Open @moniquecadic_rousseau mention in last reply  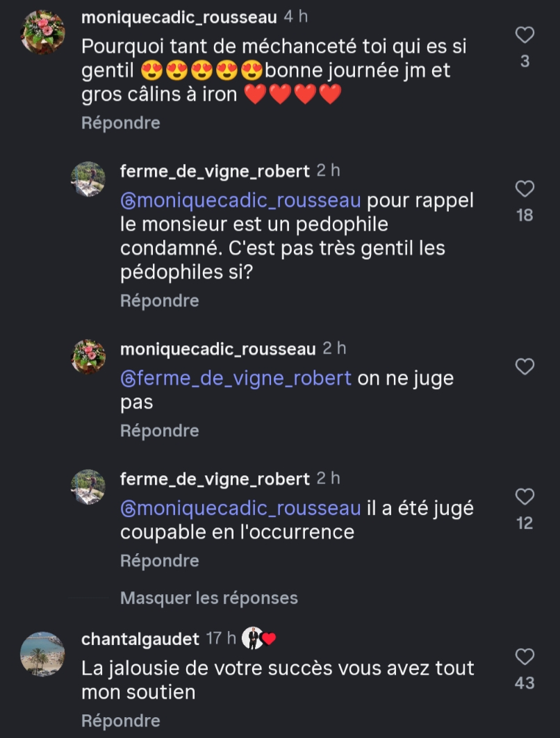tap(240, 509)
